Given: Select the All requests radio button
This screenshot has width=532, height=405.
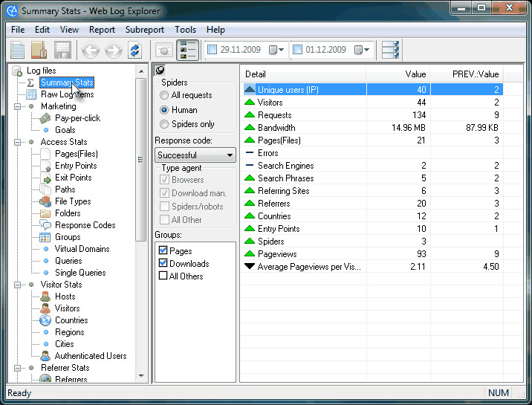Looking at the screenshot, I should [x=164, y=95].
